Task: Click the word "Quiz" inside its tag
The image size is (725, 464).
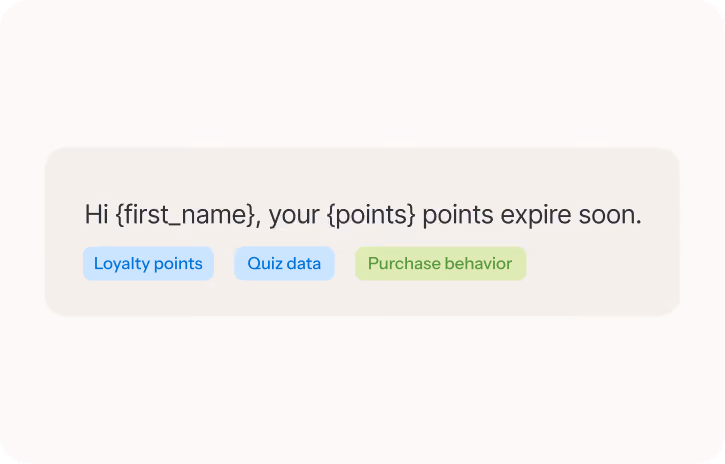Action: point(262,264)
